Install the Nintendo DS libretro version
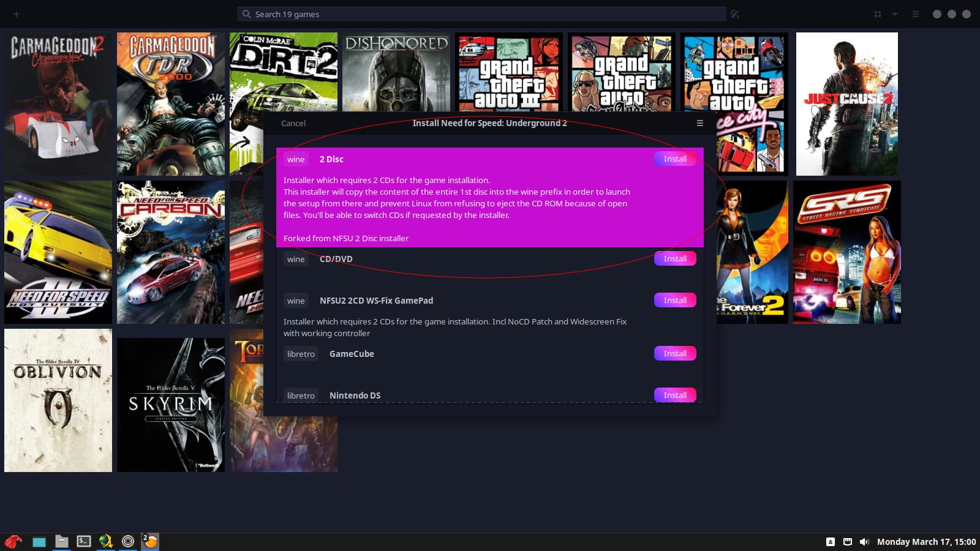 tap(675, 395)
